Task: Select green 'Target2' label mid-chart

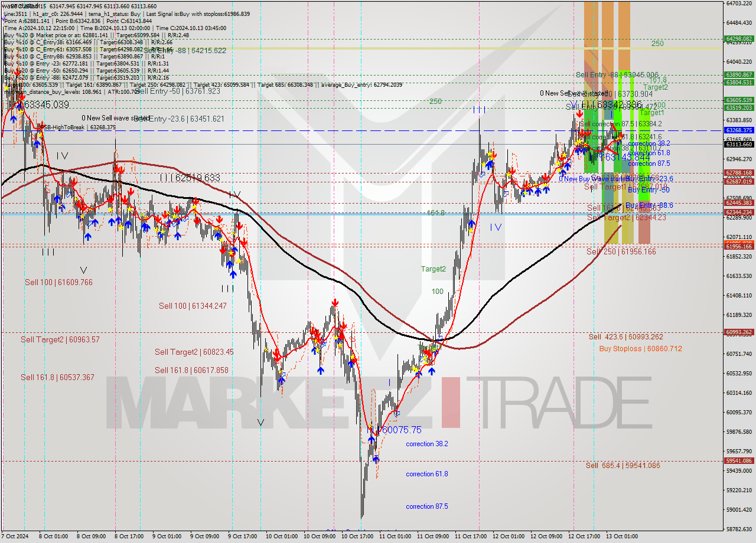Action: [x=433, y=269]
